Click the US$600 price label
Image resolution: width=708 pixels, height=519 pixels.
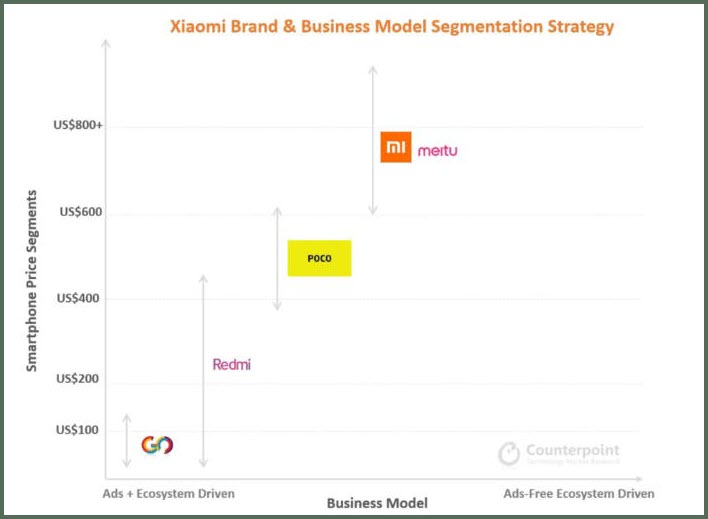[82, 212]
